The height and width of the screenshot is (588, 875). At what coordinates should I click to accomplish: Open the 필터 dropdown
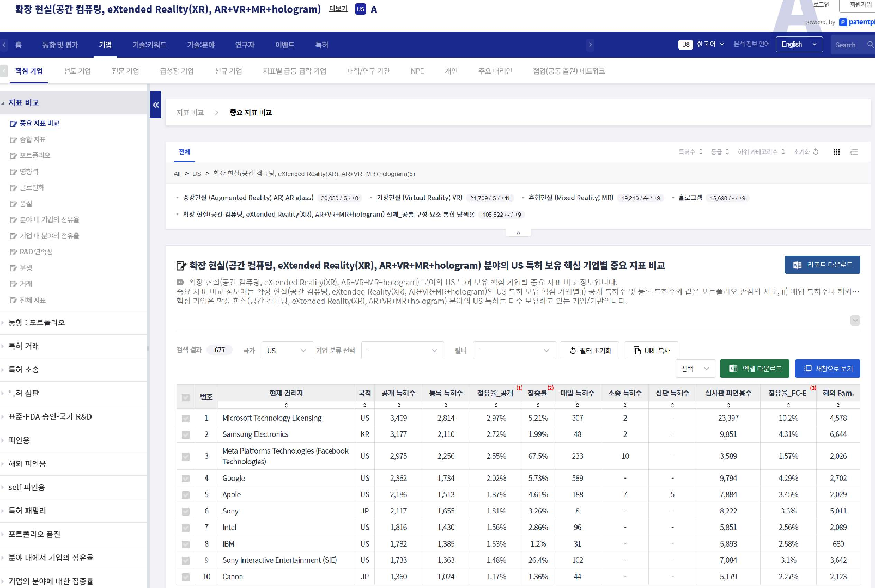point(514,351)
